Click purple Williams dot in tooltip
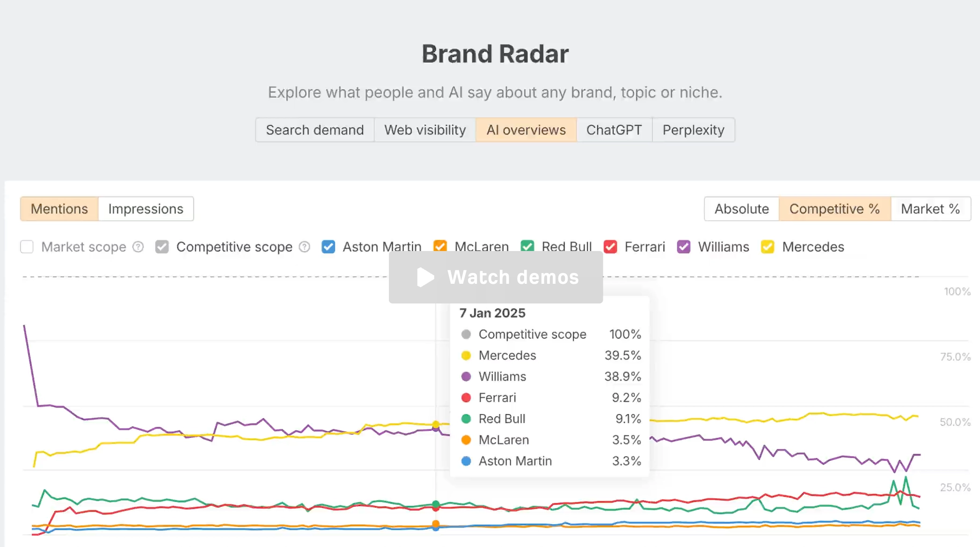Image resolution: width=980 pixels, height=547 pixels. pos(466,377)
